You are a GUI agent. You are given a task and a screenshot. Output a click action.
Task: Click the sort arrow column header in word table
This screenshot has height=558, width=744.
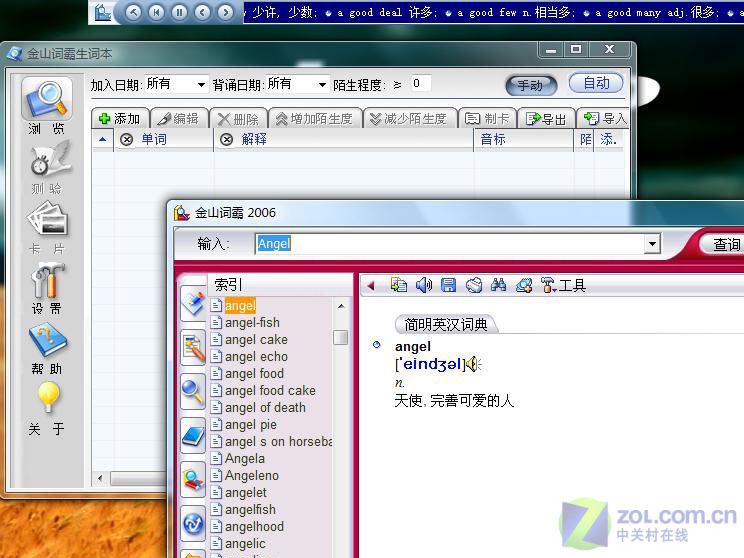[x=102, y=140]
